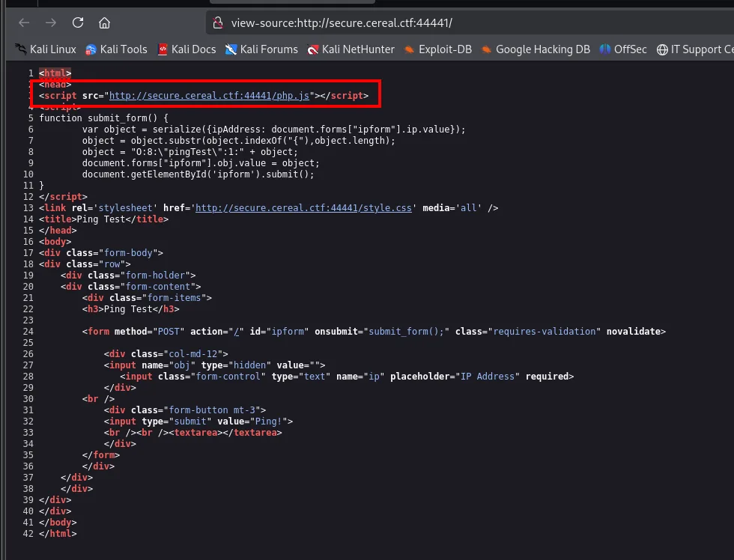The width and height of the screenshot is (734, 560).
Task: Click the Kali NetHunter favicon
Action: (x=313, y=49)
